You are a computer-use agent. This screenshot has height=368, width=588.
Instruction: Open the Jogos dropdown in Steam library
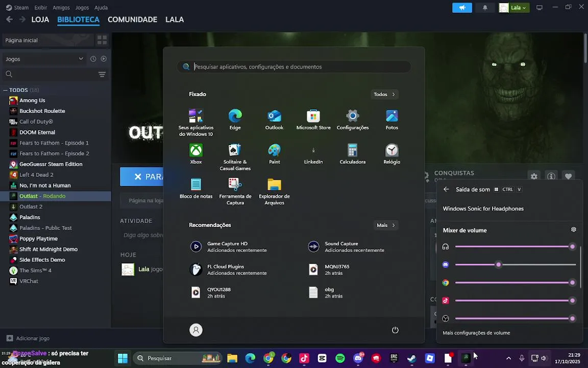[x=44, y=59]
